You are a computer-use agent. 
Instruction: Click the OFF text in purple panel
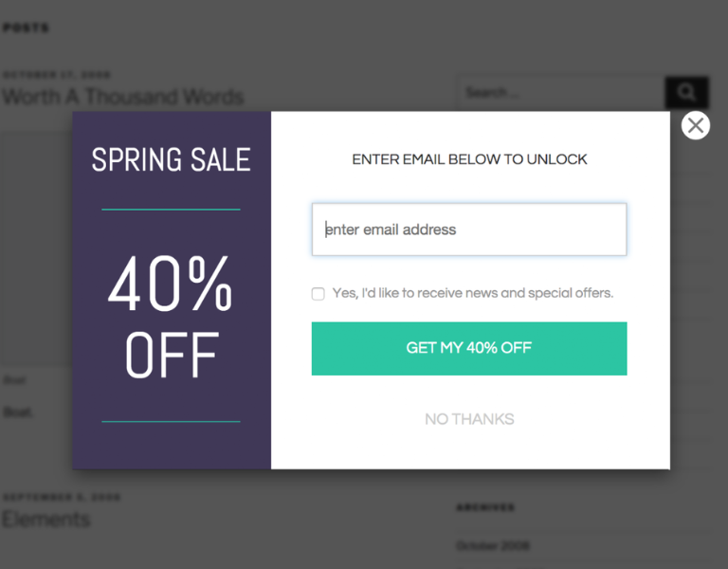point(172,355)
